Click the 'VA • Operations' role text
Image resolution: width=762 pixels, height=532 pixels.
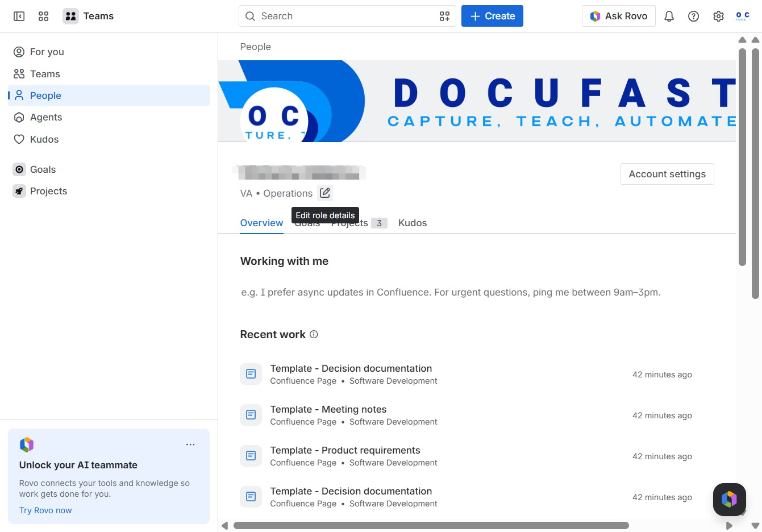pyautogui.click(x=276, y=193)
